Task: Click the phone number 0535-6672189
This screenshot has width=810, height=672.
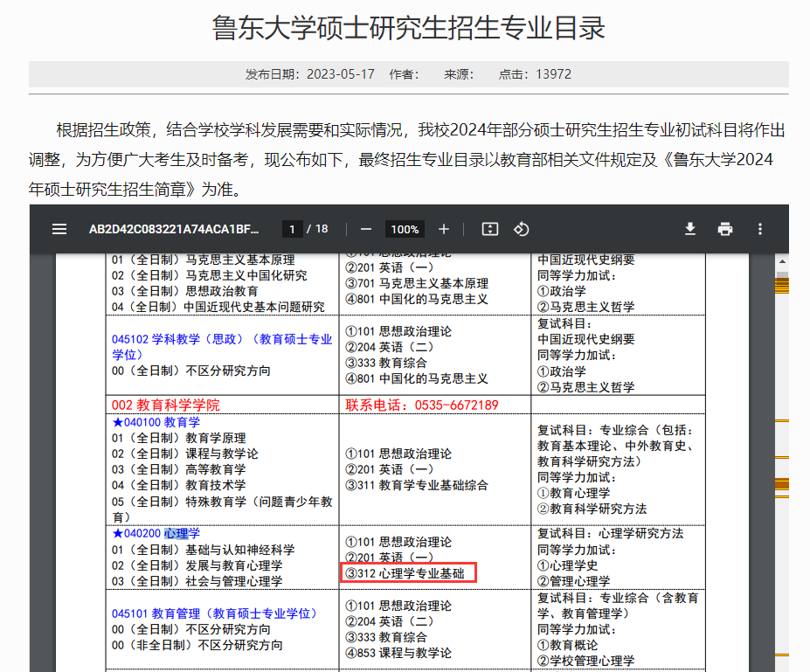Action: [457, 405]
